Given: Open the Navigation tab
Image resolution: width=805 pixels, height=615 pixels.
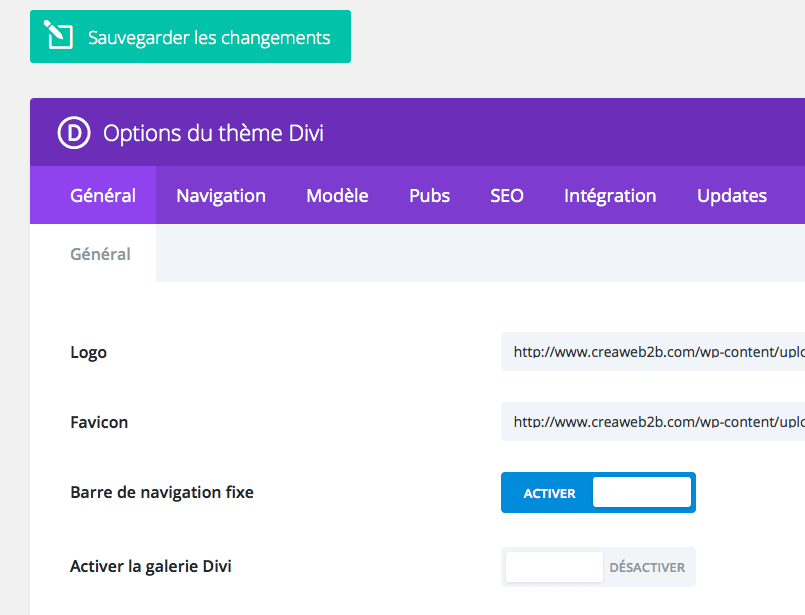Looking at the screenshot, I should click(x=221, y=196).
